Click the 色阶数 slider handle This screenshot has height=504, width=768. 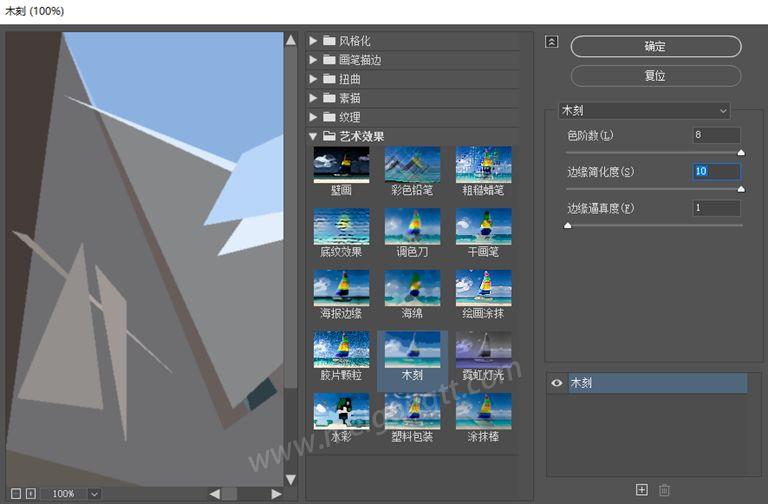(x=741, y=153)
